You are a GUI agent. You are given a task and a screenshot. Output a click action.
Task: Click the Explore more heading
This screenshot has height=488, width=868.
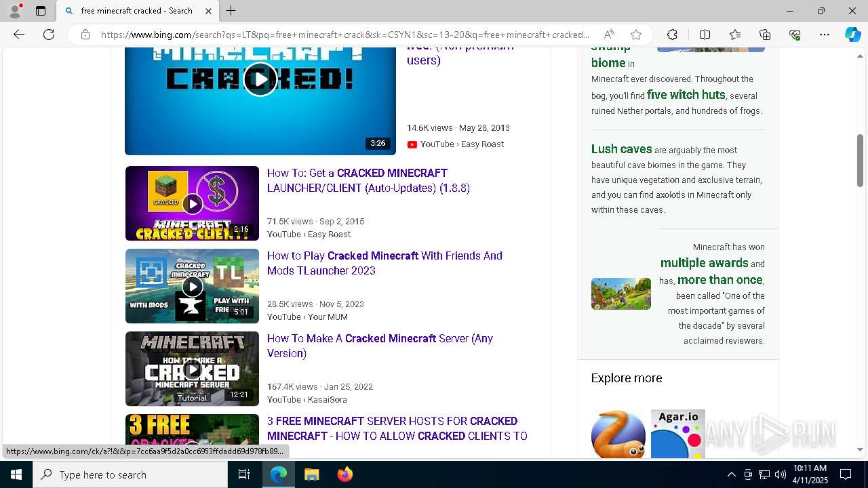click(627, 378)
